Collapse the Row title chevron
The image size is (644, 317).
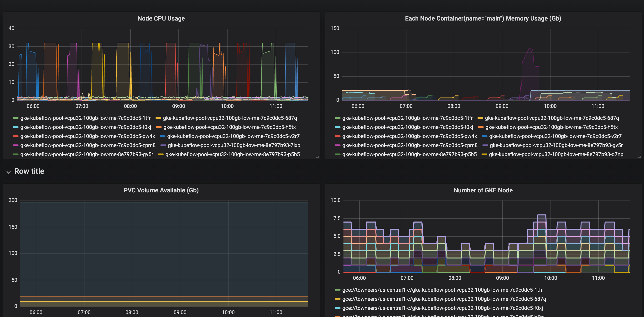coord(9,172)
